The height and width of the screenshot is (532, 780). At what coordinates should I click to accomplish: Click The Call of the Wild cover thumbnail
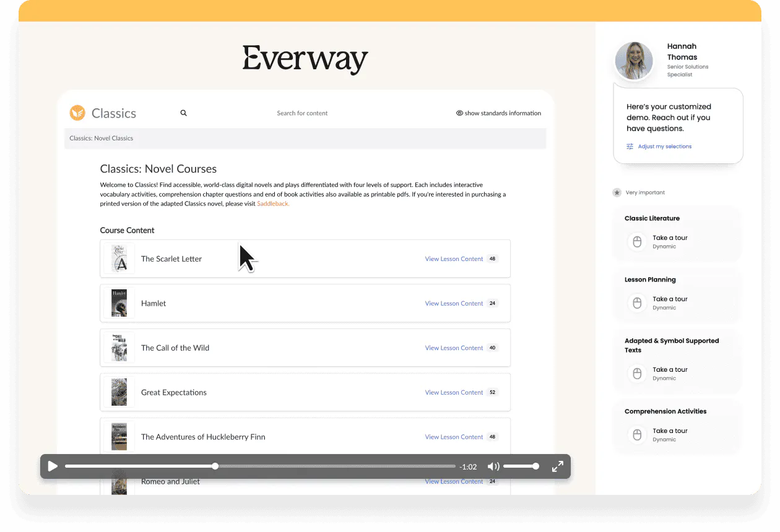(x=119, y=348)
